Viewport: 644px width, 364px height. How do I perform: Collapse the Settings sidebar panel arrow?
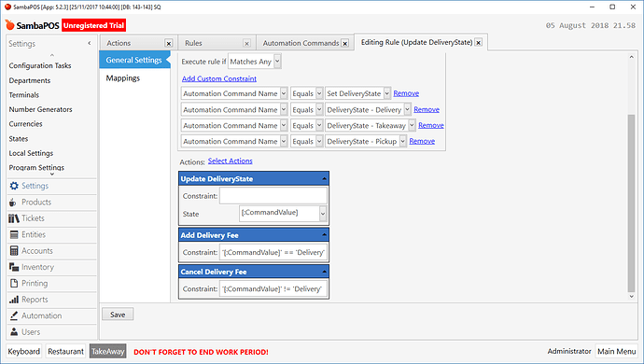tap(90, 43)
